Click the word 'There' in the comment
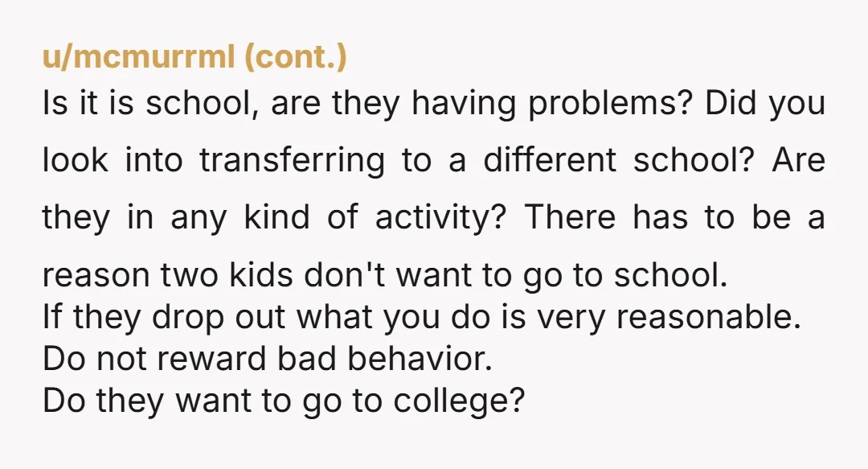This screenshot has width=868, height=469. tap(570, 216)
